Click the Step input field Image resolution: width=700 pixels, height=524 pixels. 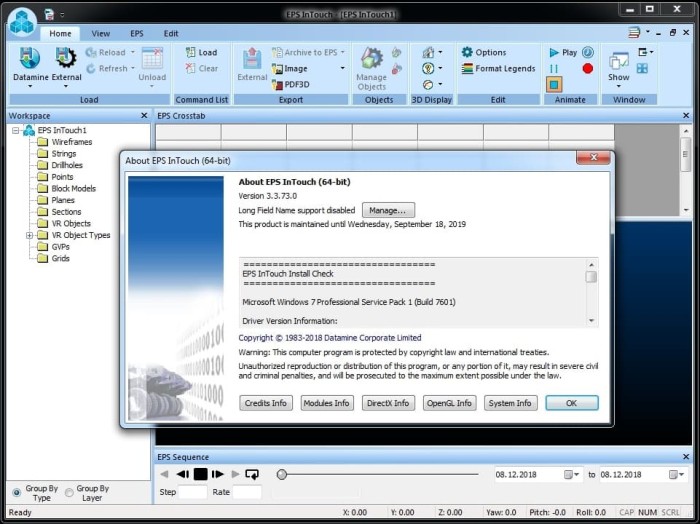pos(193,492)
